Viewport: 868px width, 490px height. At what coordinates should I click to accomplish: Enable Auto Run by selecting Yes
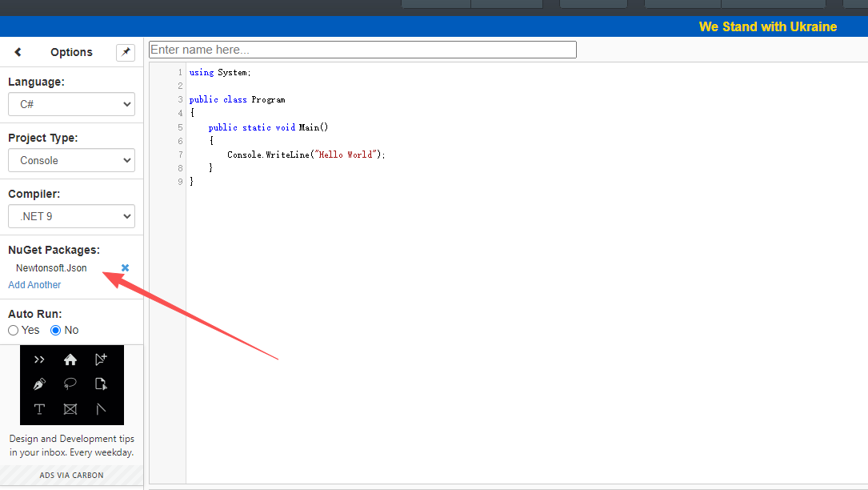pyautogui.click(x=13, y=330)
